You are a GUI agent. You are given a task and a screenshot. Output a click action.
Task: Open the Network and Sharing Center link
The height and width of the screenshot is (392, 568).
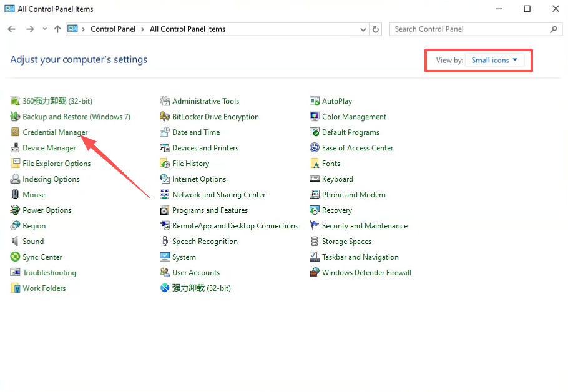point(219,195)
